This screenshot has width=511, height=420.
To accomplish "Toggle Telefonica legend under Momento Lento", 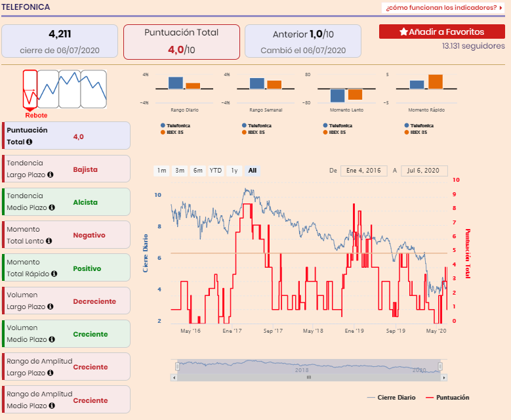I will point(338,125).
